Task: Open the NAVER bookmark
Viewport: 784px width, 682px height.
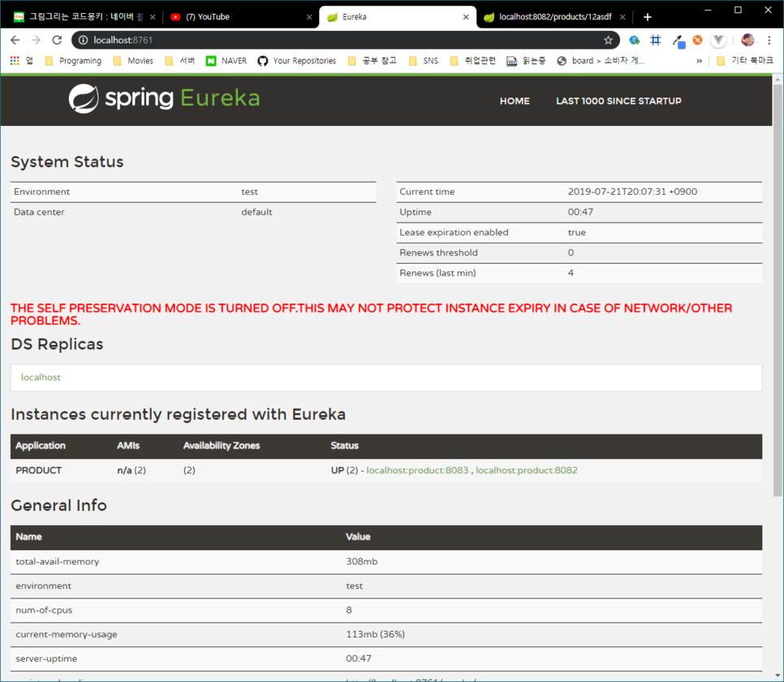Action: 226,61
